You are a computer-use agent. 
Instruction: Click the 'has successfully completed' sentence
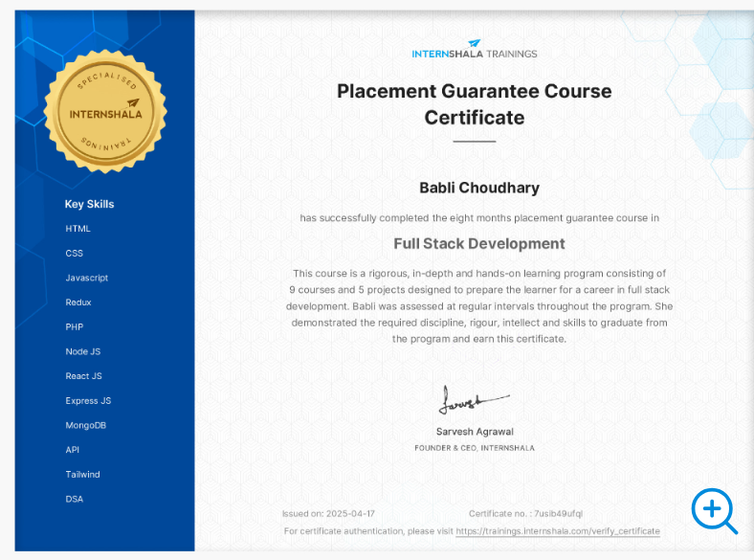[x=479, y=218]
